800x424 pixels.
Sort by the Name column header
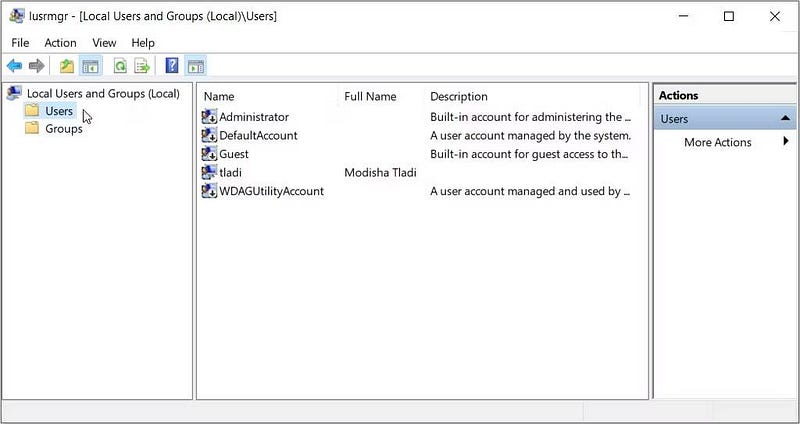pos(219,96)
